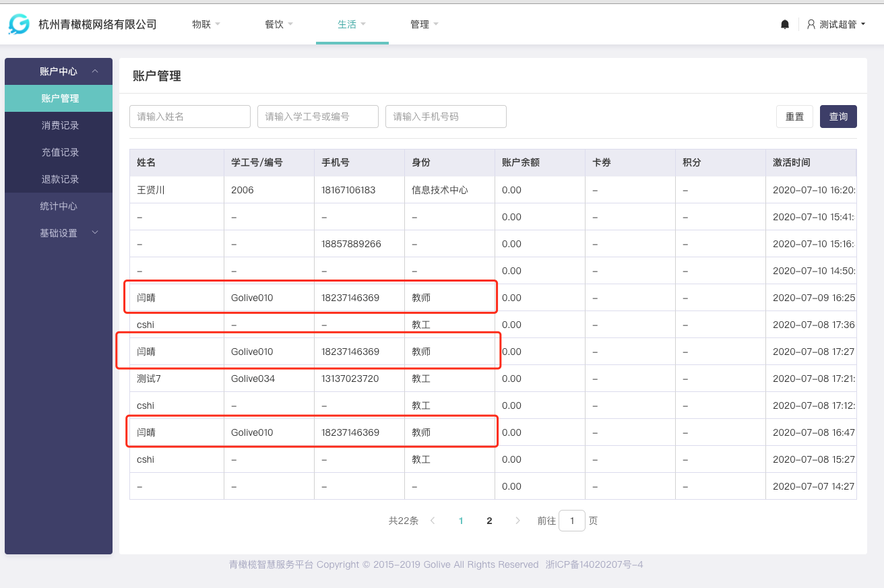Image resolution: width=884 pixels, height=588 pixels.
Task: Click the 请输入手机号码 input field
Action: point(446,117)
